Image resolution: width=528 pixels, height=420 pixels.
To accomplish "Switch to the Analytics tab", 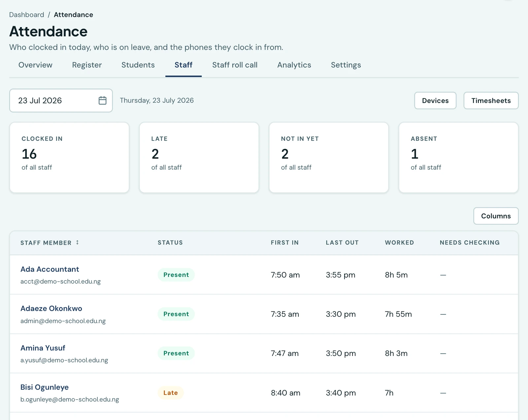I will 294,65.
